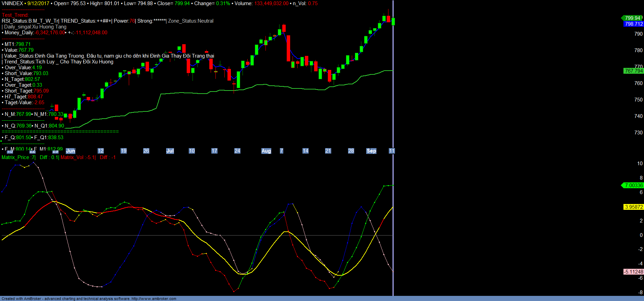The image size is (644, 301).
Task: Click the green 767.794 value label
Action: 633,71
